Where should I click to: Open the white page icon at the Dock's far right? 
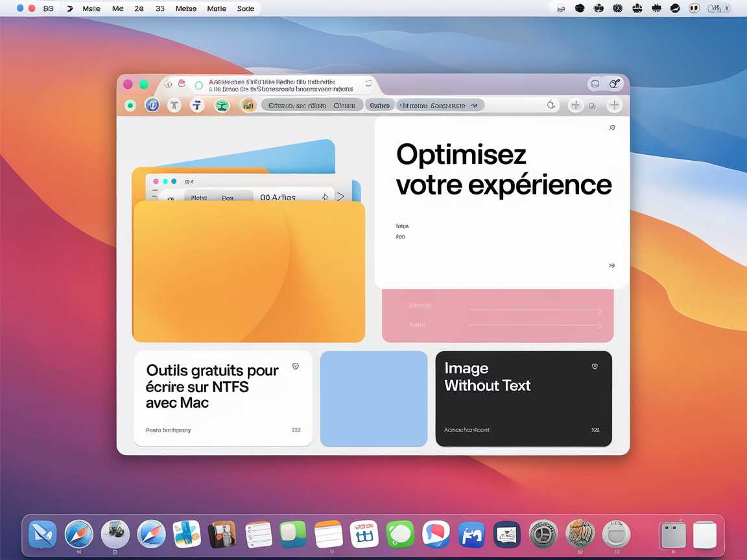point(705,535)
